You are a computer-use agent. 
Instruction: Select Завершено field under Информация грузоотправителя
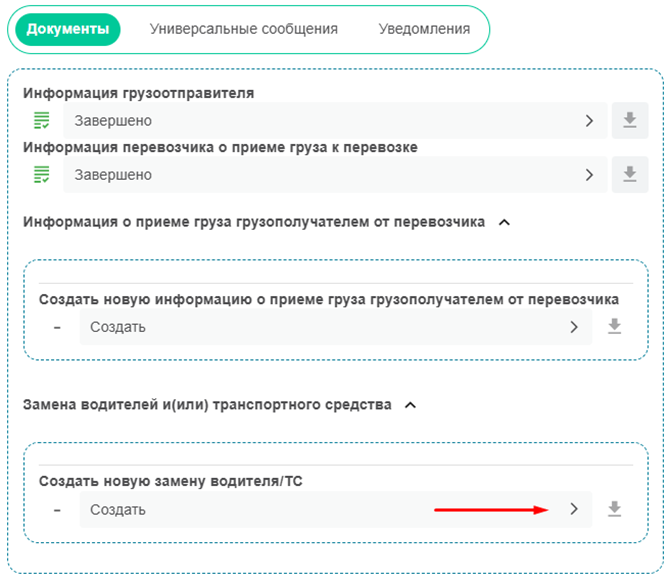[320, 121]
